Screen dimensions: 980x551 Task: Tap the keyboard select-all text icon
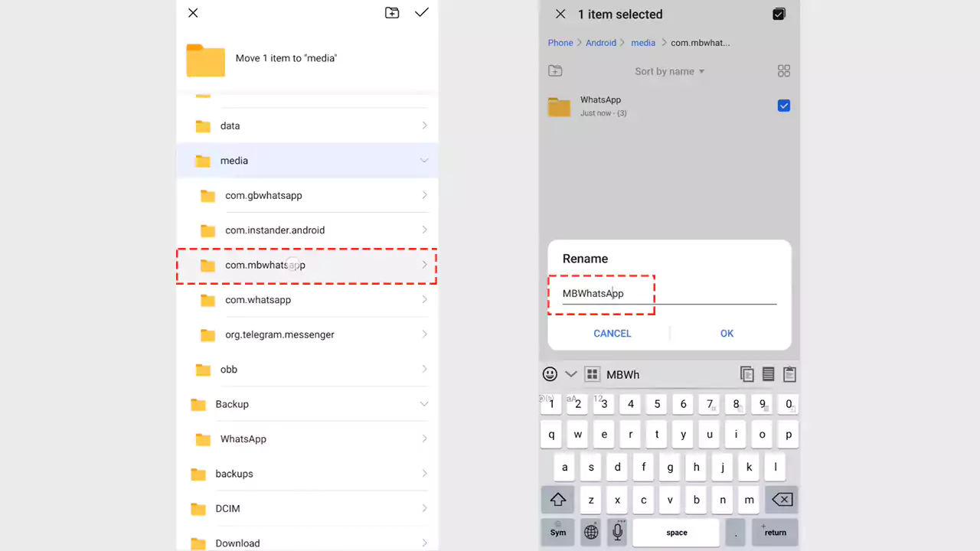(768, 374)
